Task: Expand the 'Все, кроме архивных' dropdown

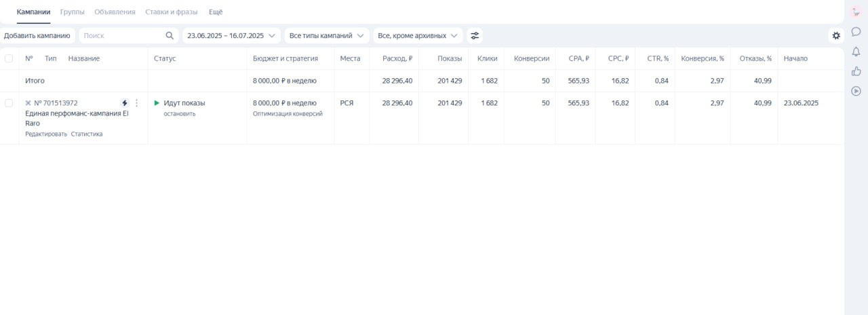Action: pyautogui.click(x=418, y=35)
